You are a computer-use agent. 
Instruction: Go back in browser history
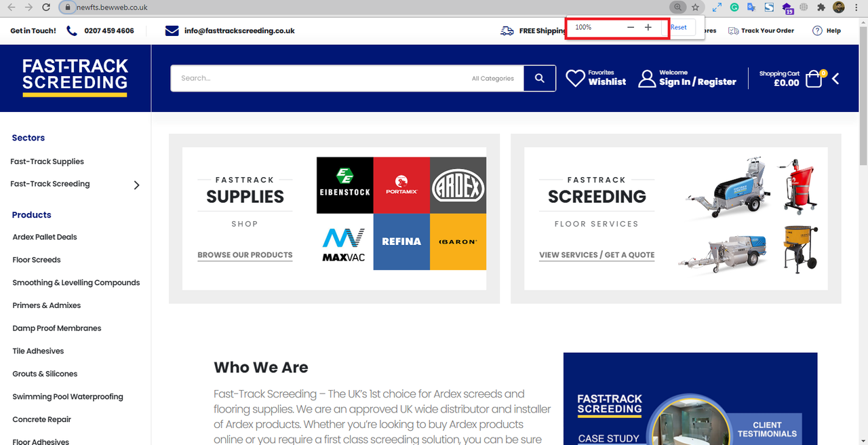coord(11,7)
